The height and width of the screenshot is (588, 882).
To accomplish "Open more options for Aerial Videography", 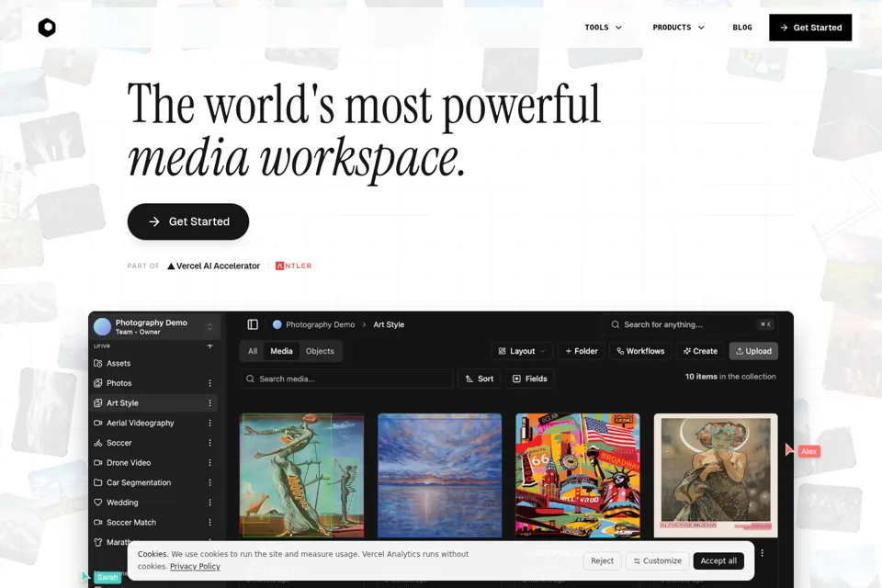I will click(209, 424).
